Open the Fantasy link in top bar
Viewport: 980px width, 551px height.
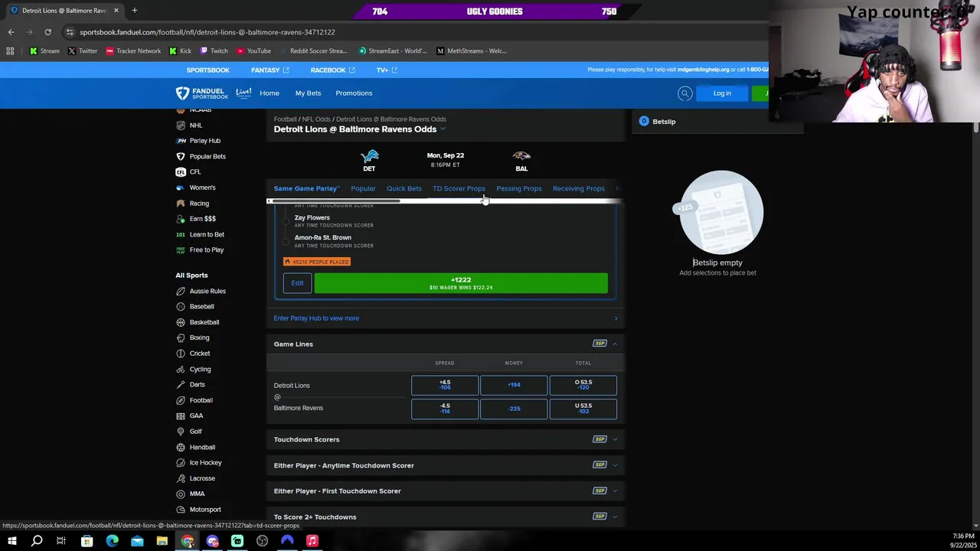[269, 70]
